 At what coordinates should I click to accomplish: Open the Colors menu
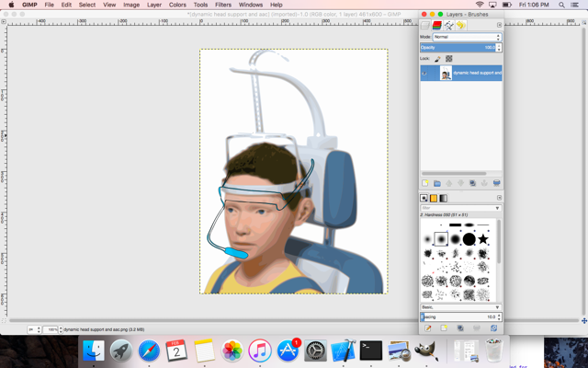pos(177,5)
